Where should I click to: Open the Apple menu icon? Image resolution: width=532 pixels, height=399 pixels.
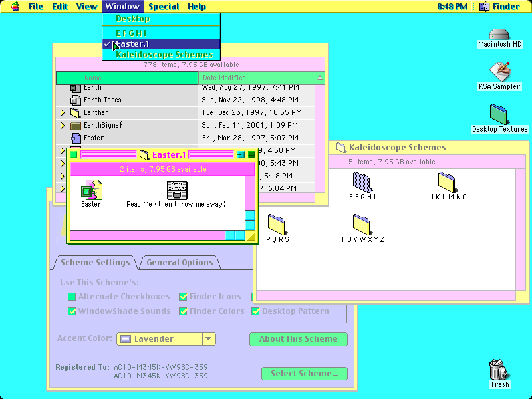tap(15, 7)
